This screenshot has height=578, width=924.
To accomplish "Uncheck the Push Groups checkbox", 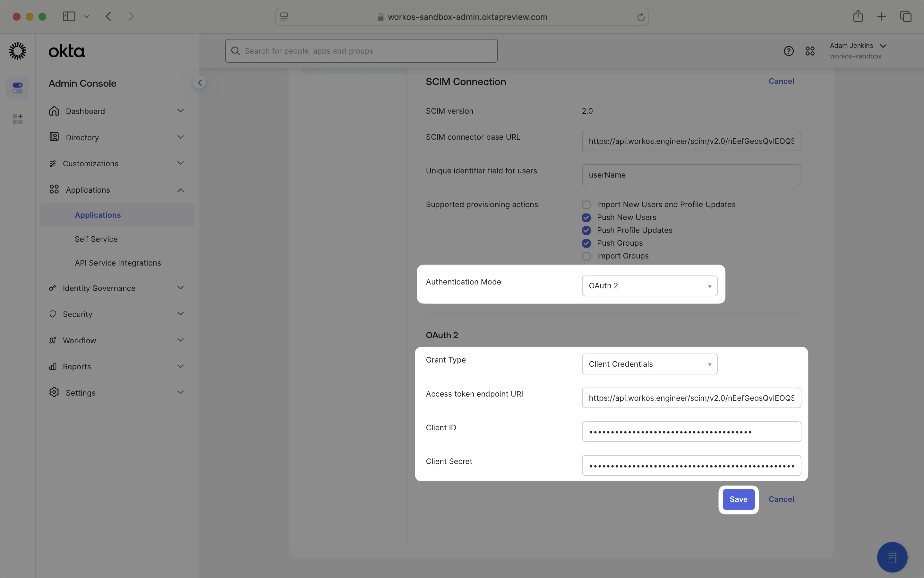I will [x=586, y=243].
